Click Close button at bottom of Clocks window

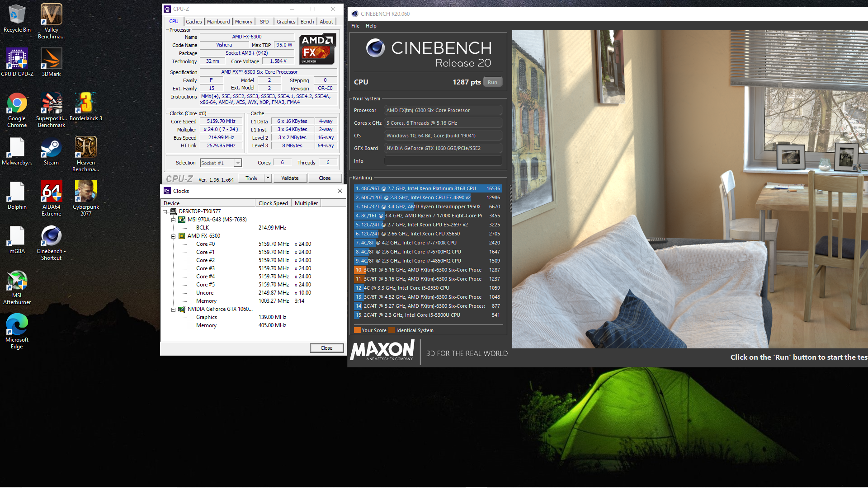pyautogui.click(x=326, y=348)
